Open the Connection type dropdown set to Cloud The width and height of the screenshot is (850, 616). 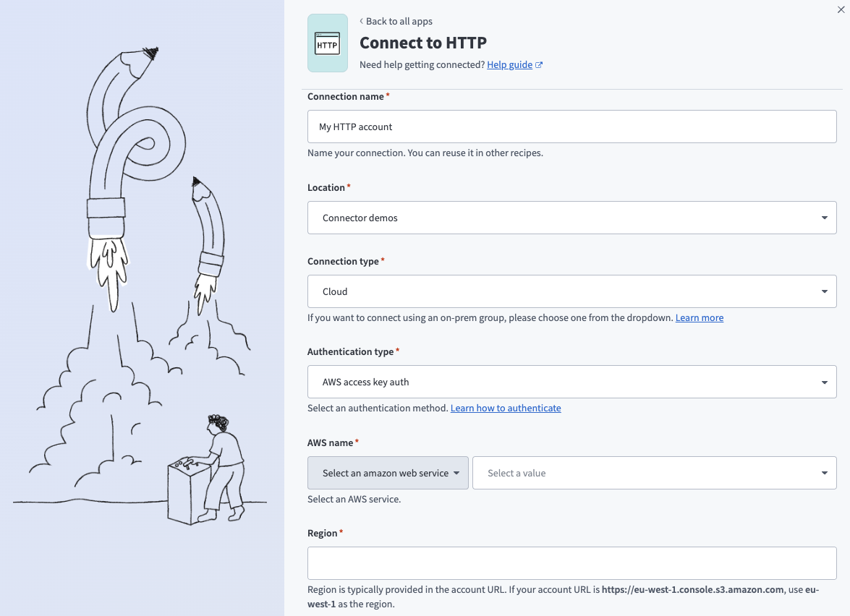point(571,291)
